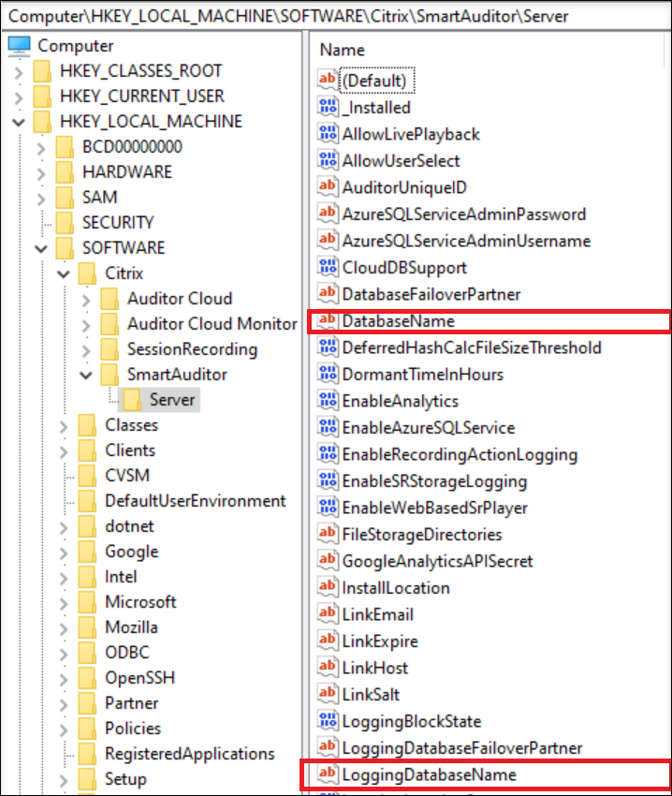Click the string icon beside FileStorageDirectories

click(328, 534)
